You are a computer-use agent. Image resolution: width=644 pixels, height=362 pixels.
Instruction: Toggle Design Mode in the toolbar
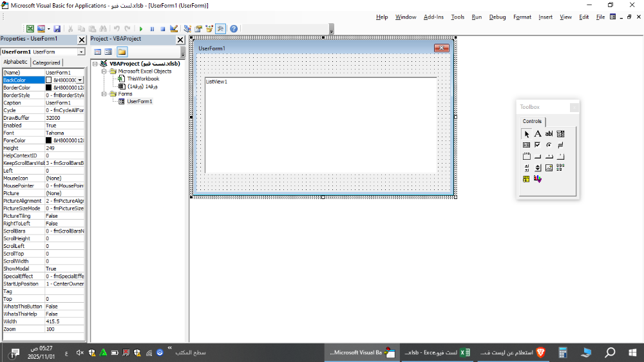coord(173,29)
